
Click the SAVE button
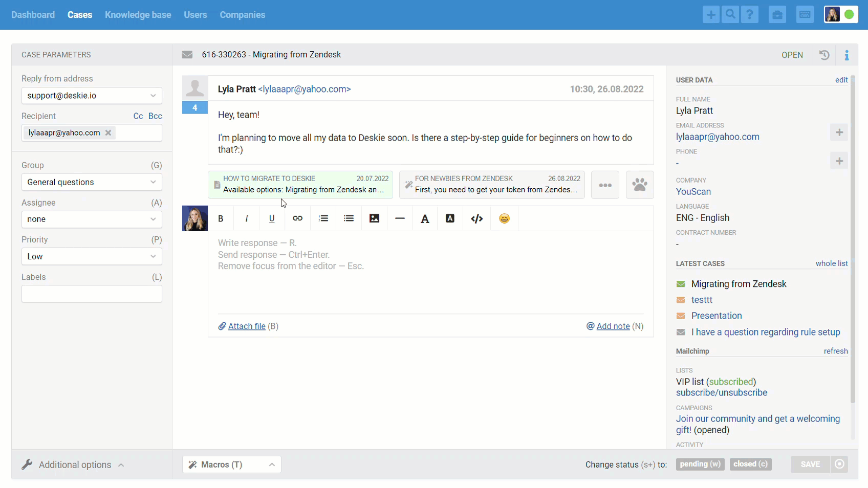click(x=810, y=464)
